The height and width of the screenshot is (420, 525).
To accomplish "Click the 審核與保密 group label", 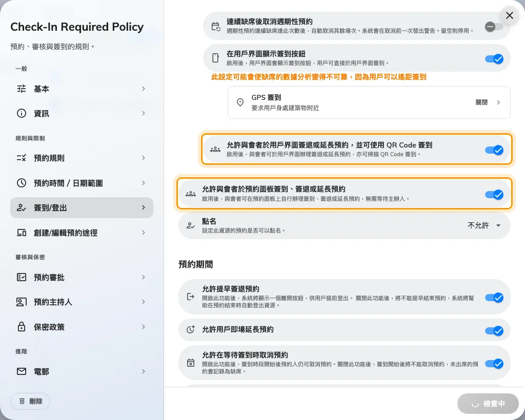I will 30,257.
